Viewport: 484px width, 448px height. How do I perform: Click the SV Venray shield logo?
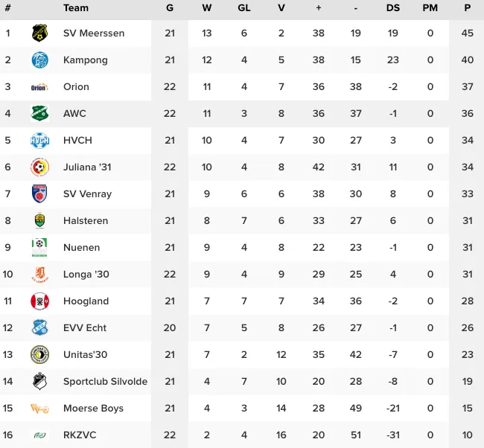39,193
